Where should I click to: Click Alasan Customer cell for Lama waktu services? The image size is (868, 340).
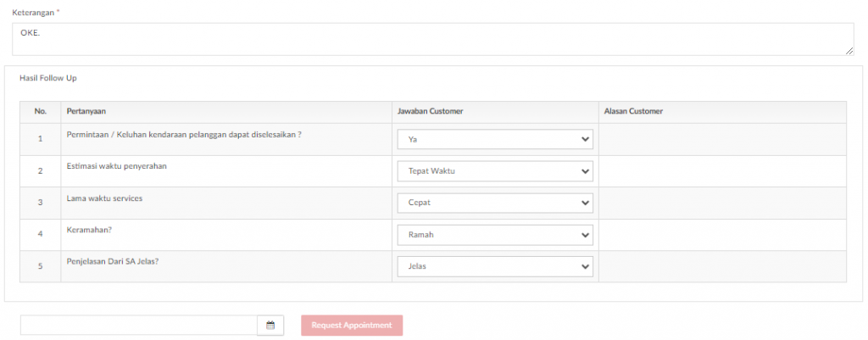pos(722,203)
